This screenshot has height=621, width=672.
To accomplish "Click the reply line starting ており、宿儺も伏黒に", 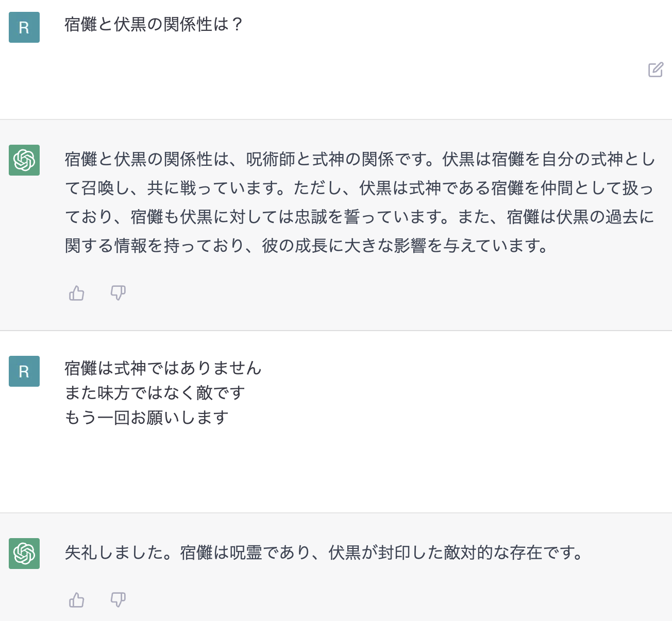I will [x=359, y=217].
